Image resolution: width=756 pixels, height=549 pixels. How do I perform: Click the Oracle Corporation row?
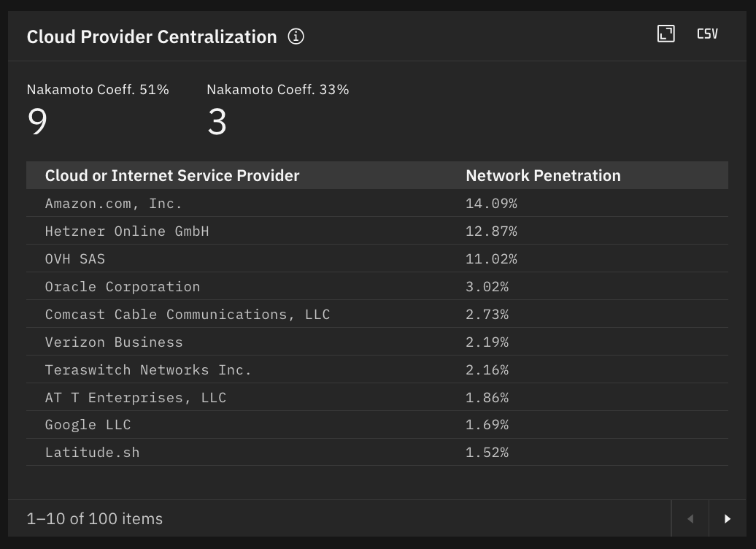123,287
